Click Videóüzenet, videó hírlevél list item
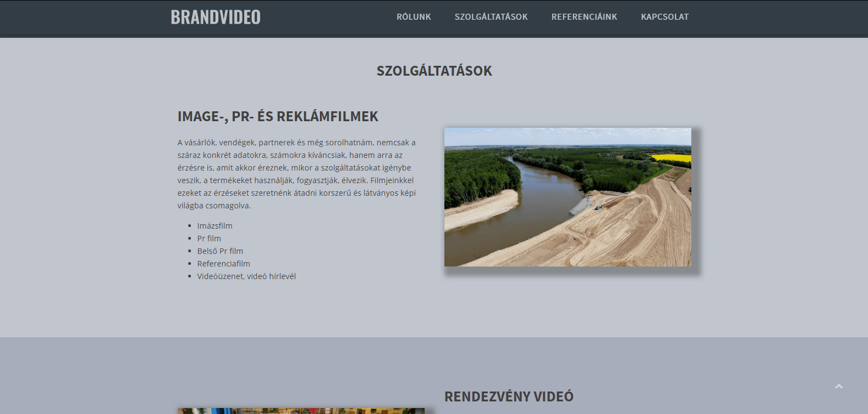 point(246,276)
